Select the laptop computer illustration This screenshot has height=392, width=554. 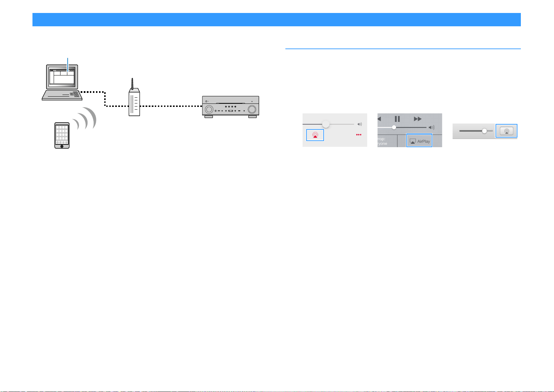(62, 82)
